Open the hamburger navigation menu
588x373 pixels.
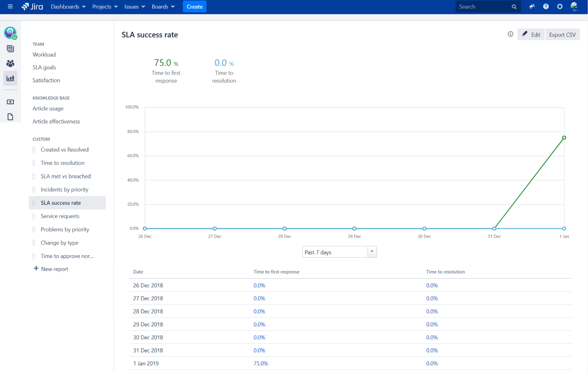click(10, 6)
